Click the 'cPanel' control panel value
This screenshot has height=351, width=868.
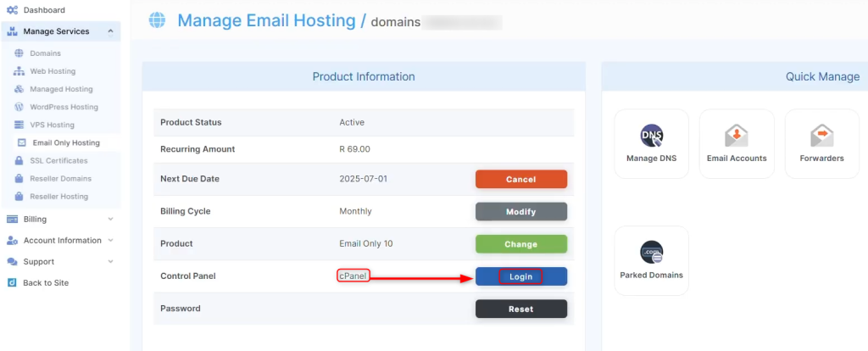(353, 276)
